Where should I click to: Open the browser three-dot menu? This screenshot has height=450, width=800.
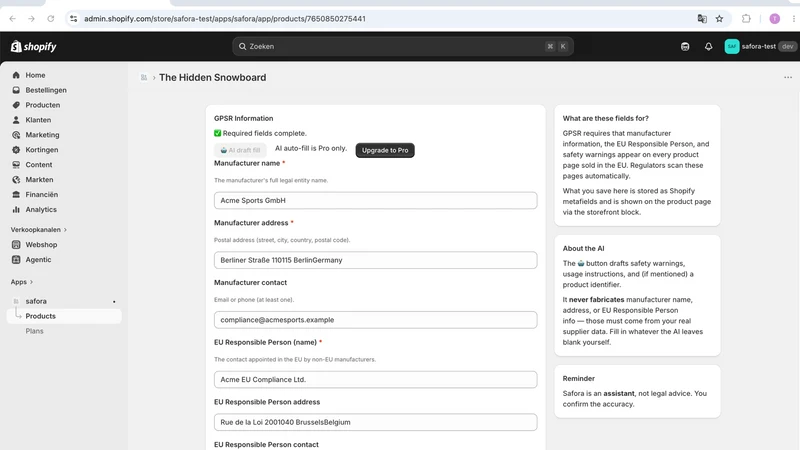(794, 19)
